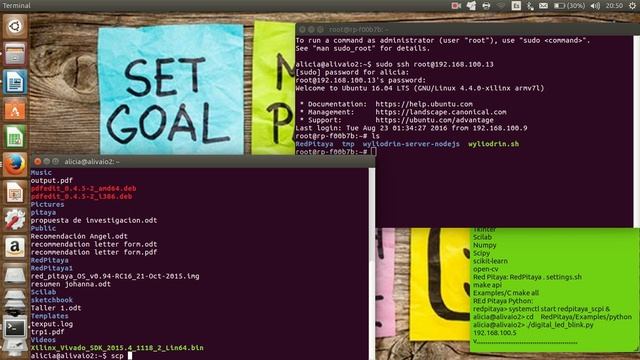Click '192.168.100.5' on the sticky note
The width and height of the screenshot is (640, 360).
click(x=495, y=333)
